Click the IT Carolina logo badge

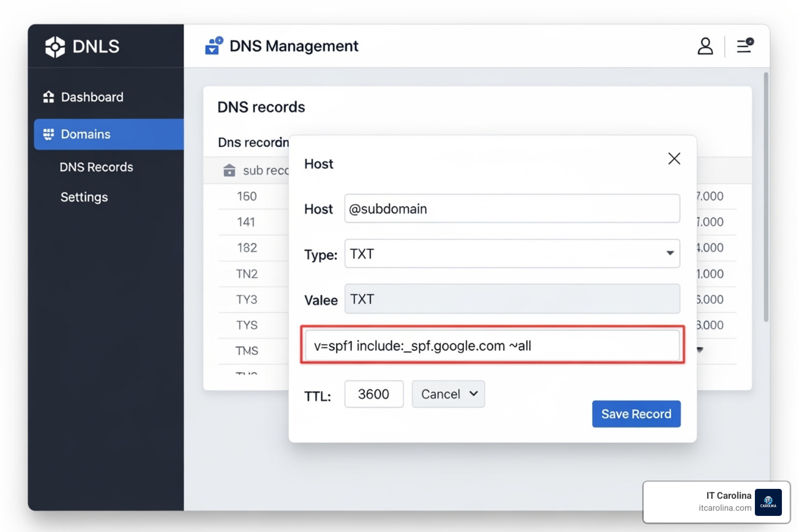pos(768,502)
